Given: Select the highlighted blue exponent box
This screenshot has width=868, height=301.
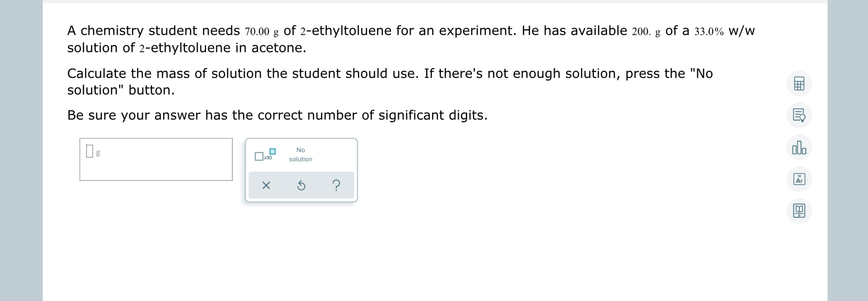Looking at the screenshot, I should pos(272,151).
